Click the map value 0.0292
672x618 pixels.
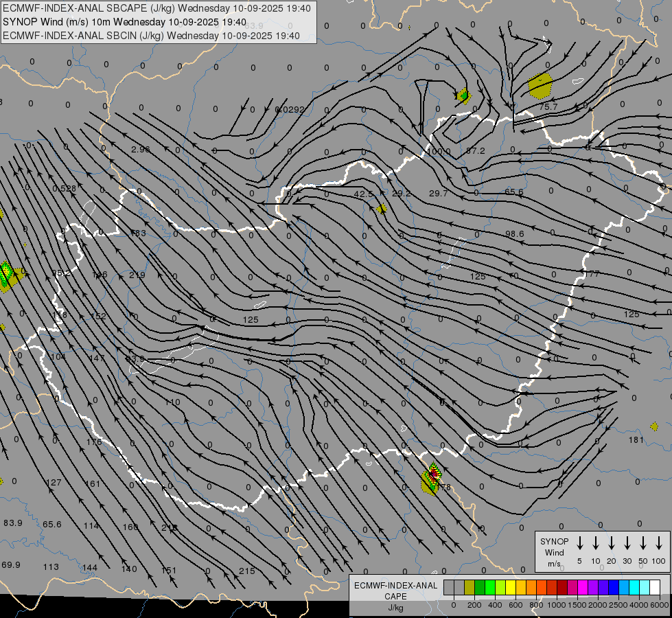[290, 110]
